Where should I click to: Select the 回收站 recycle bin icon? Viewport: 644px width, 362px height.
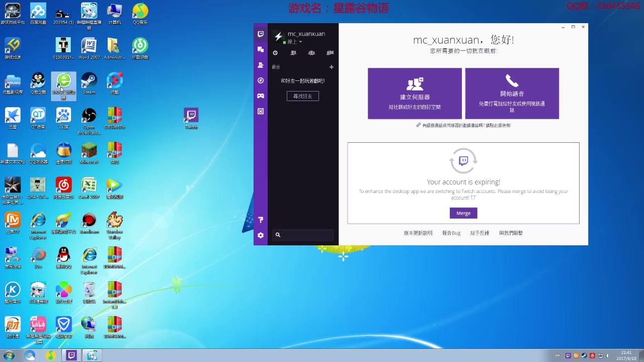point(89,293)
